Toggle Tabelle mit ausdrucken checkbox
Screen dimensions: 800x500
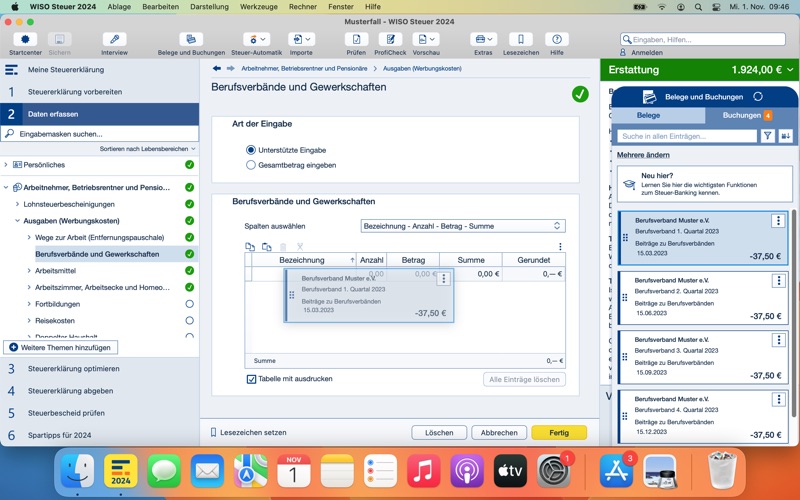tap(251, 379)
